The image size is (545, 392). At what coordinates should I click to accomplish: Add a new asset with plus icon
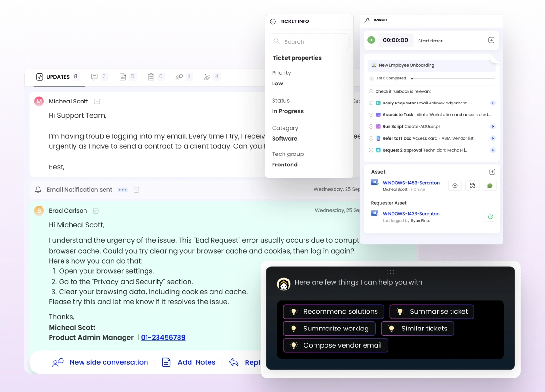(x=492, y=172)
